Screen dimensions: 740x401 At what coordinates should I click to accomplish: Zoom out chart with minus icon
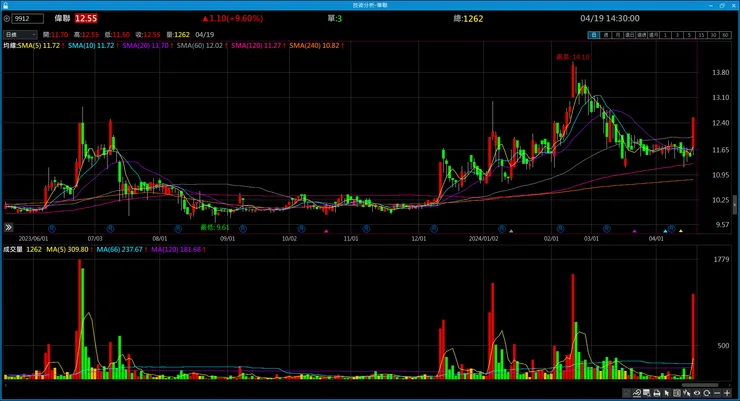tap(717, 393)
